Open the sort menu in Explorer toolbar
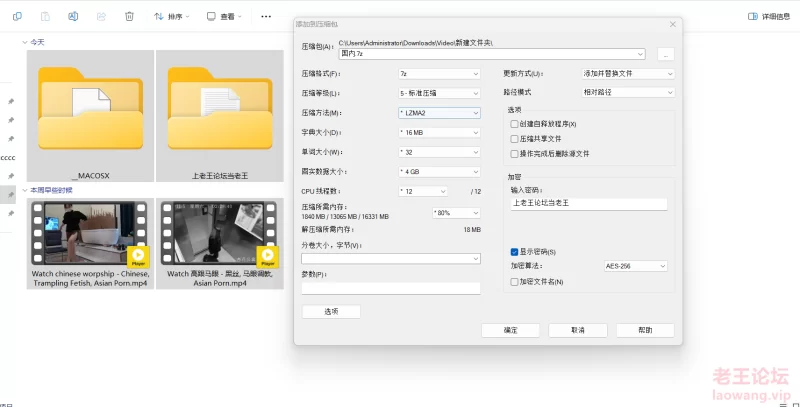The height and width of the screenshot is (407, 800). click(172, 16)
